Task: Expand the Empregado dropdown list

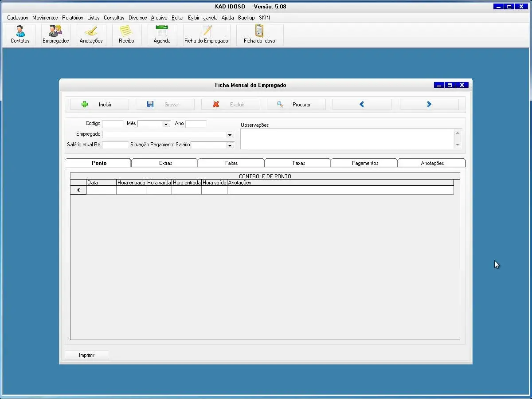Action: point(230,135)
